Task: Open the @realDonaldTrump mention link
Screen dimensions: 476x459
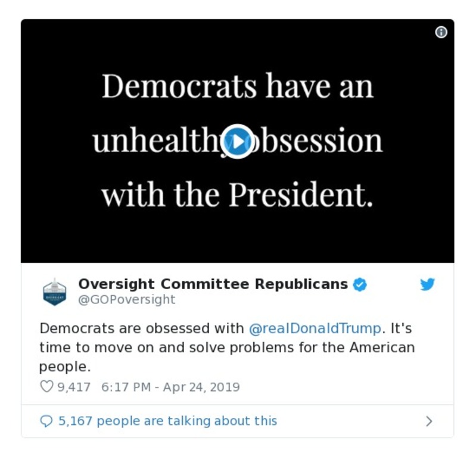Action: (x=314, y=328)
